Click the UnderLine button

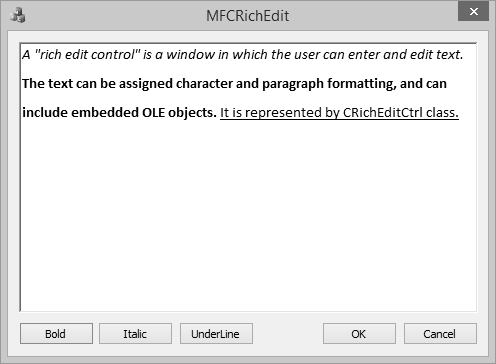pos(216,333)
